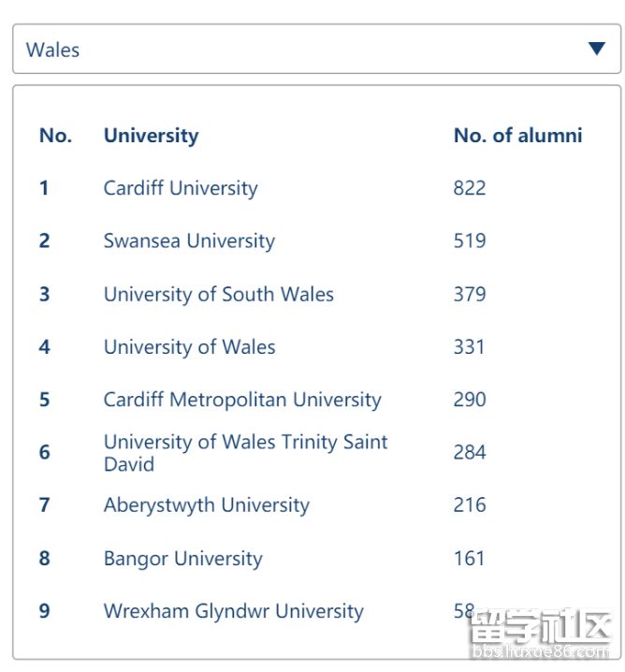Image resolution: width=625 pixels, height=672 pixels.
Task: Select the Aberystwyth University row
Action: [x=206, y=505]
